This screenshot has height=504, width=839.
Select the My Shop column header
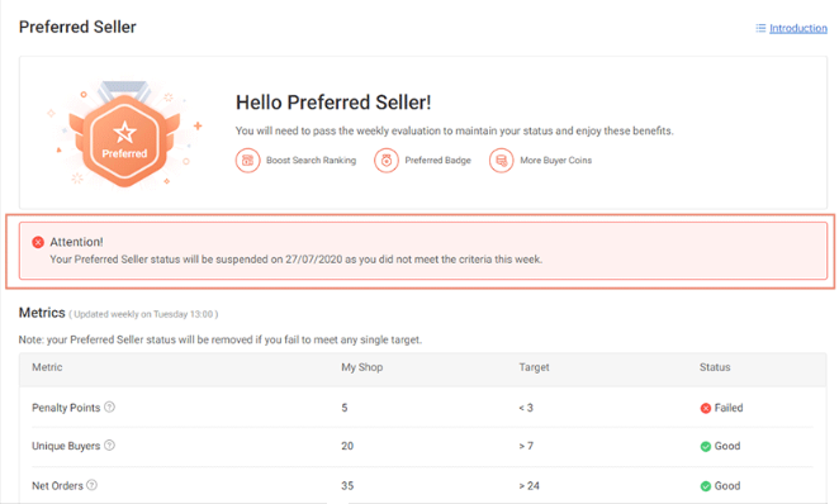coord(362,367)
